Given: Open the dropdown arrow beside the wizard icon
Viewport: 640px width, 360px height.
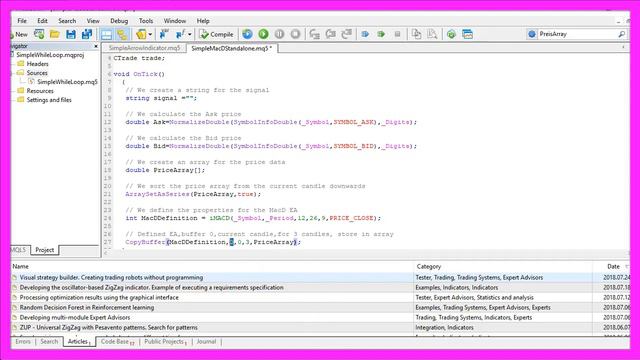Looking at the screenshot, I should (x=150, y=34).
